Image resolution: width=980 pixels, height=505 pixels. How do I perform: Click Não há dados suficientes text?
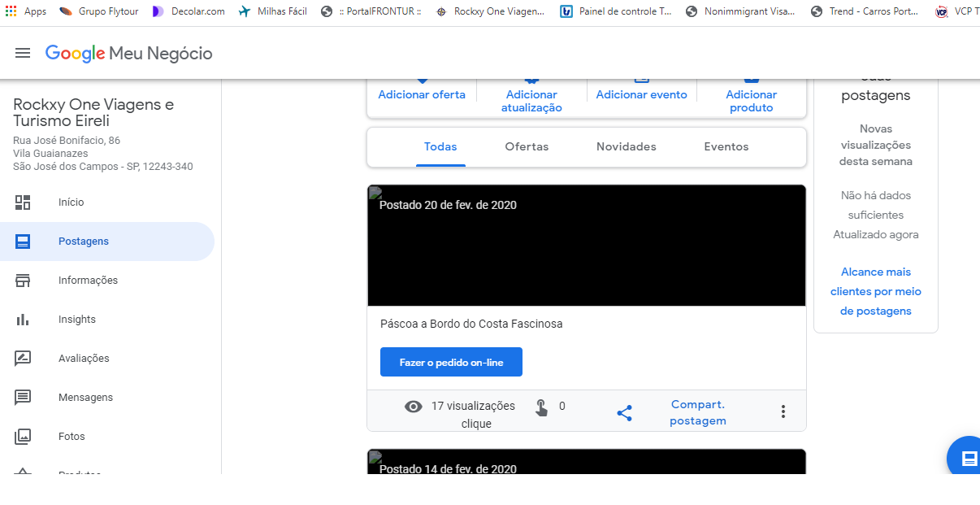click(876, 205)
